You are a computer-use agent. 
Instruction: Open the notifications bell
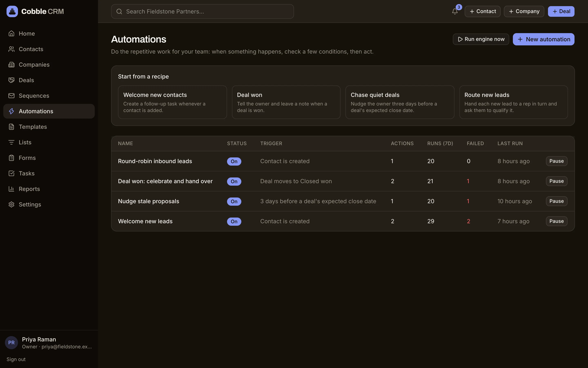pyautogui.click(x=455, y=11)
